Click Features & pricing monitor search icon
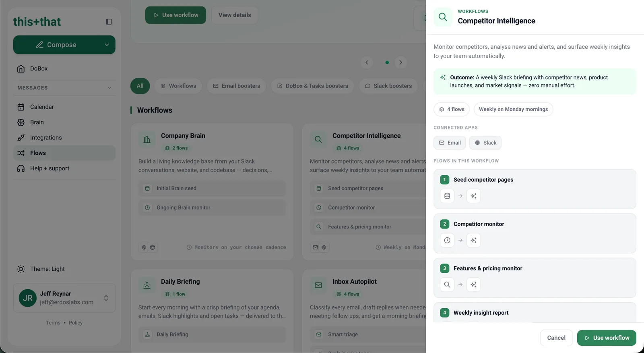 point(447,284)
